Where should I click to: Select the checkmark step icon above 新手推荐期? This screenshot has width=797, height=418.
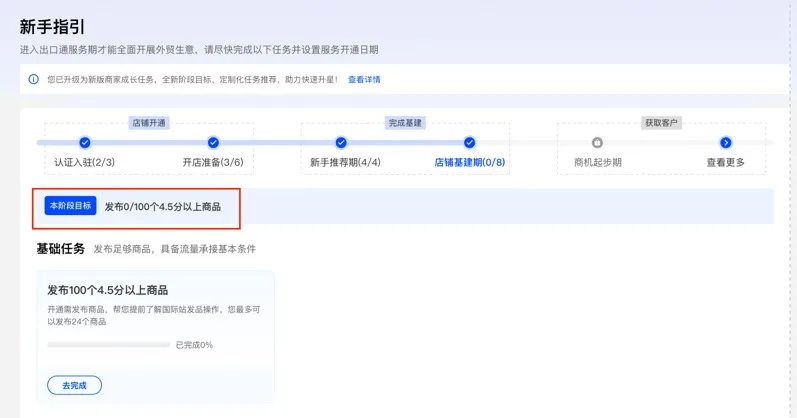click(341, 143)
